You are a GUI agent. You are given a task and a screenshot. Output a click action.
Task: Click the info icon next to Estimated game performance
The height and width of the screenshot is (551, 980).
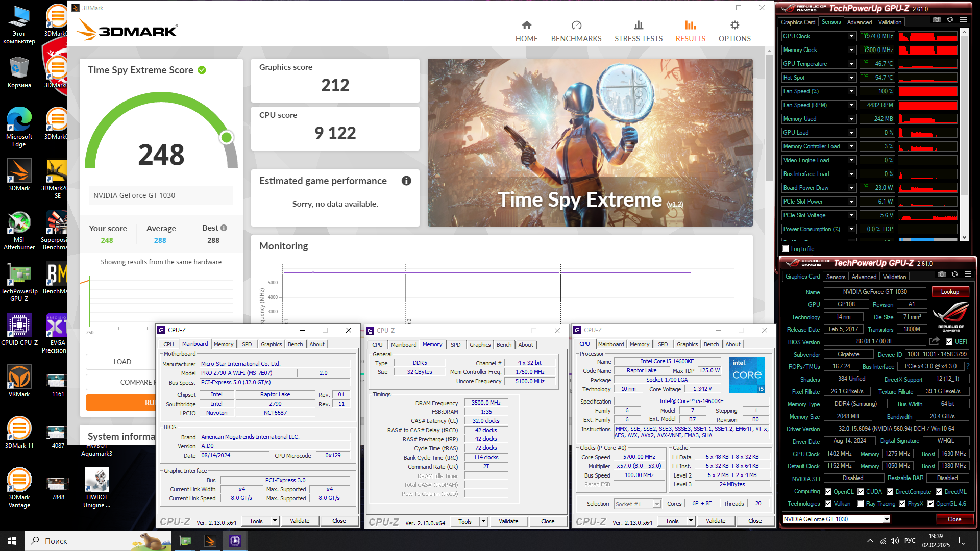406,181
